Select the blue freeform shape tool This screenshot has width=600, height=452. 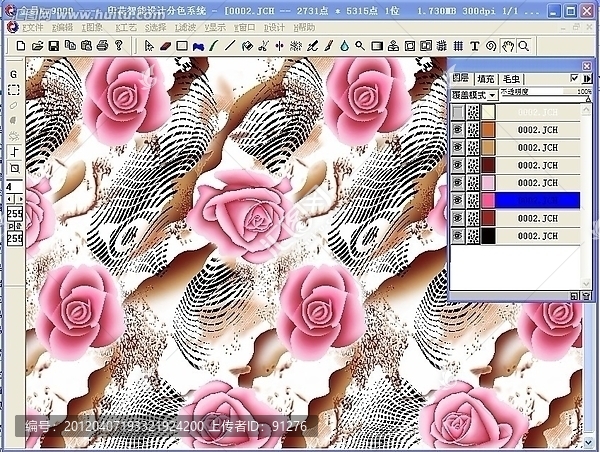coord(198,46)
